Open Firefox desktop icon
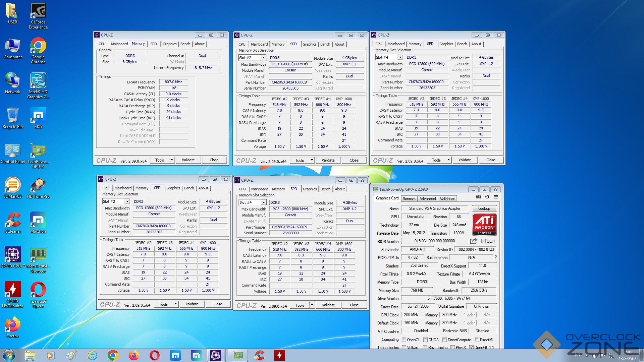The image size is (644, 362). tap(12, 327)
